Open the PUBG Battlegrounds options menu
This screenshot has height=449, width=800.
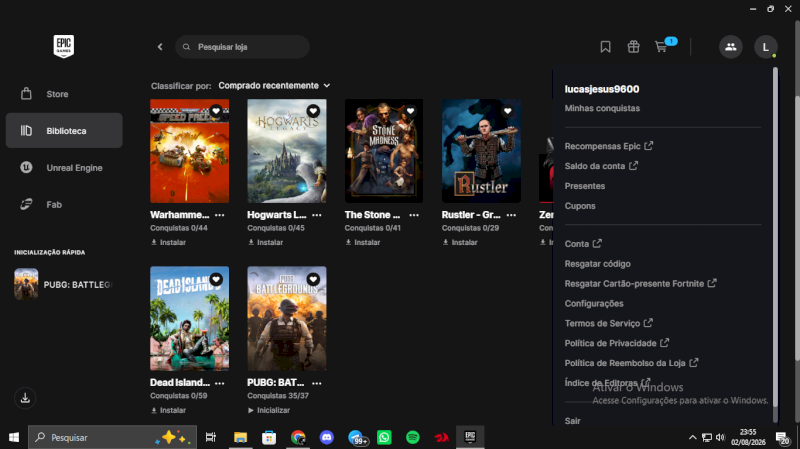tap(317, 383)
